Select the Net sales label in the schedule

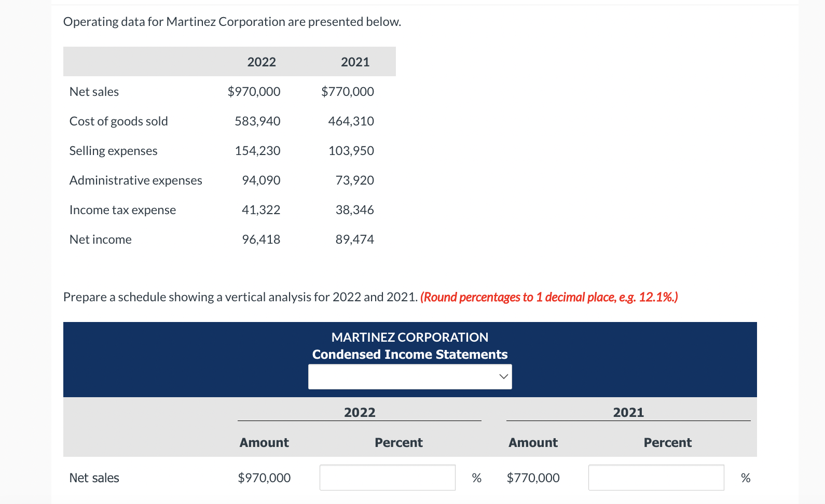pyautogui.click(x=94, y=478)
